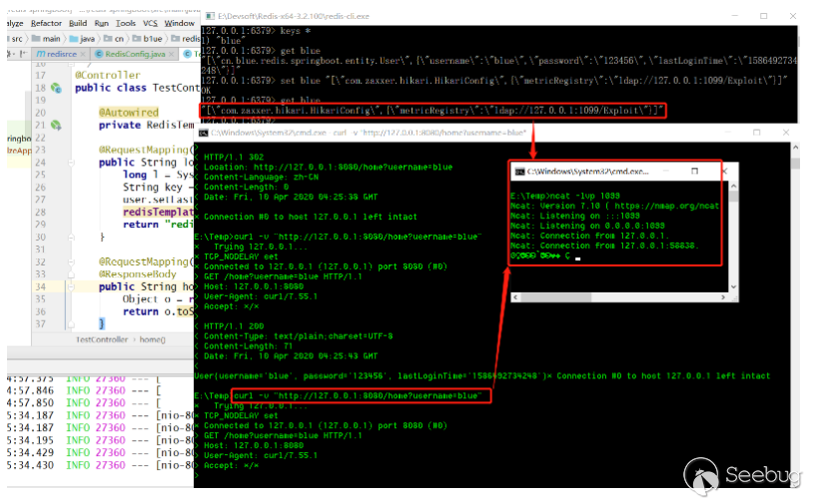Select the main folder breadcrumb

[46, 39]
